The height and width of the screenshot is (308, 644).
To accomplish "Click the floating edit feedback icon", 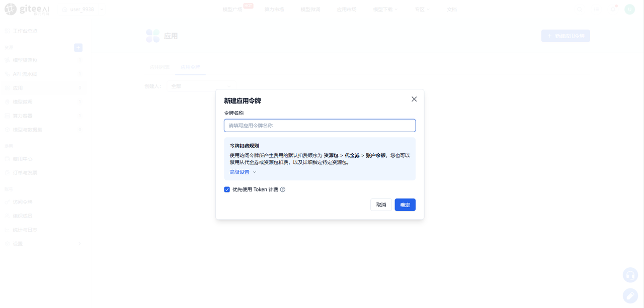I will pyautogui.click(x=630, y=296).
